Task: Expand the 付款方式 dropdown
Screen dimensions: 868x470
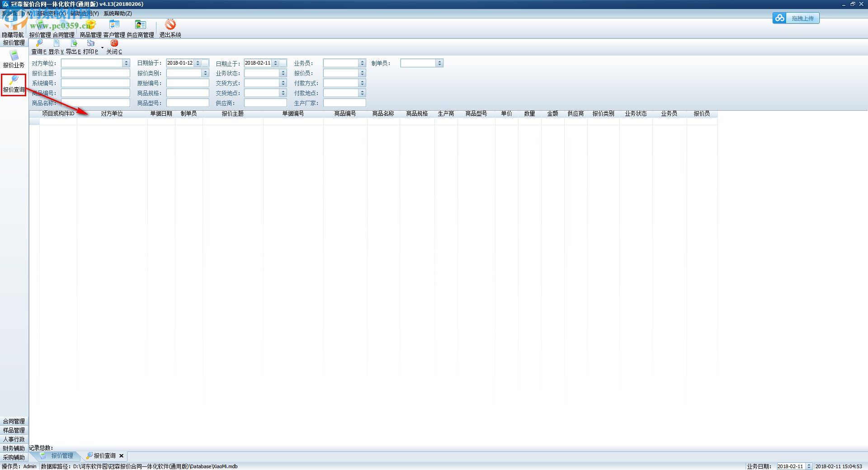Action: tap(362, 83)
